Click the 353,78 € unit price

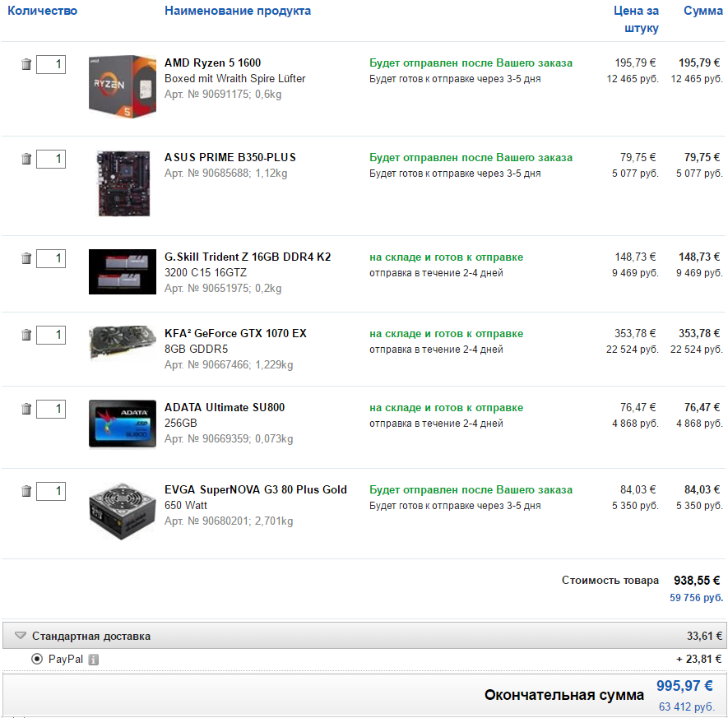635,333
